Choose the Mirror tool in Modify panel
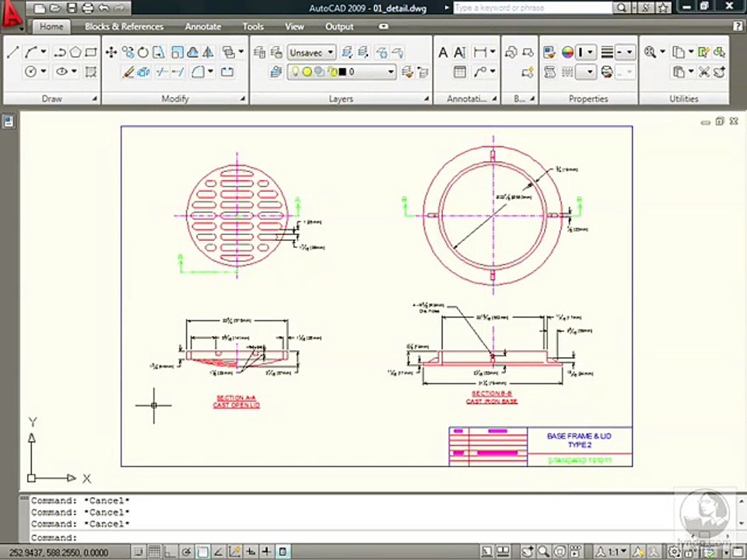This screenshot has width=747, height=560. 208,53
